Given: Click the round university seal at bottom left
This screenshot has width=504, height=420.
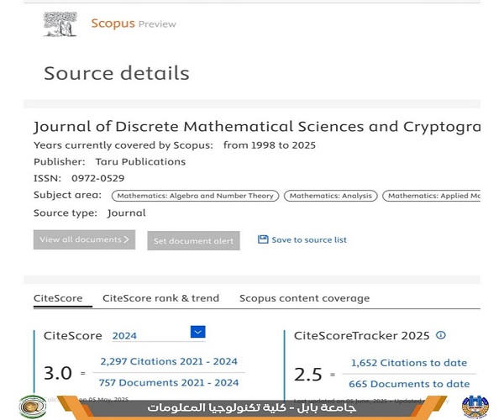Looking at the screenshot, I should click(33, 407).
